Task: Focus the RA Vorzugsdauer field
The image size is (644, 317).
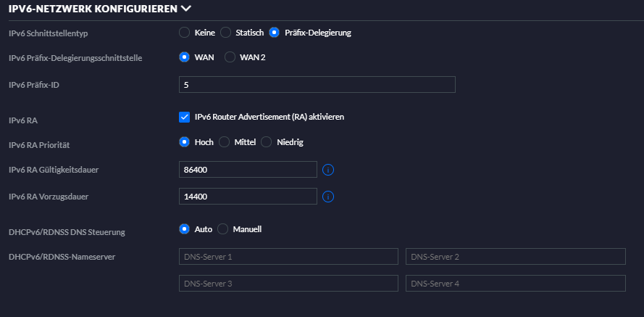Action: point(248,197)
